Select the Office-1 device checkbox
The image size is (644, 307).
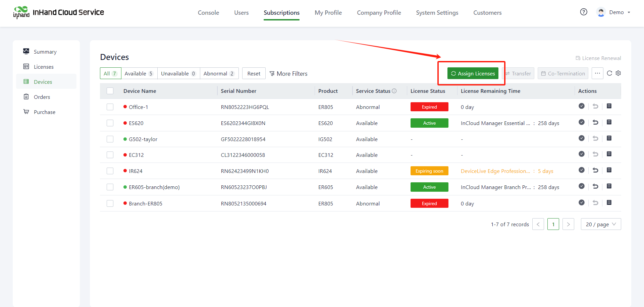(x=110, y=107)
